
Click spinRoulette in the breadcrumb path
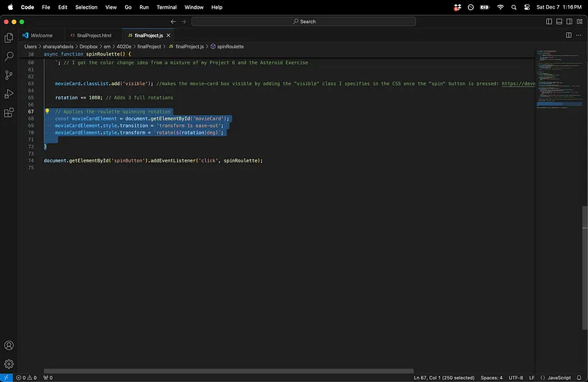230,46
